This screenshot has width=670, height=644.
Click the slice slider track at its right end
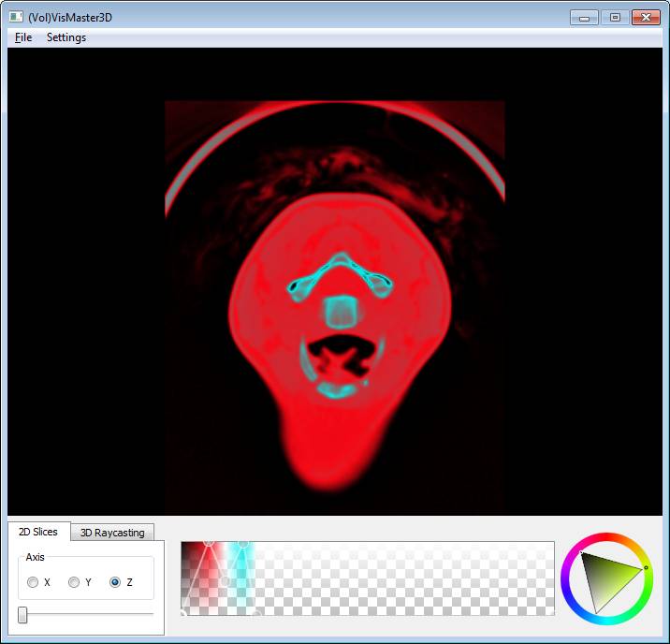point(150,614)
